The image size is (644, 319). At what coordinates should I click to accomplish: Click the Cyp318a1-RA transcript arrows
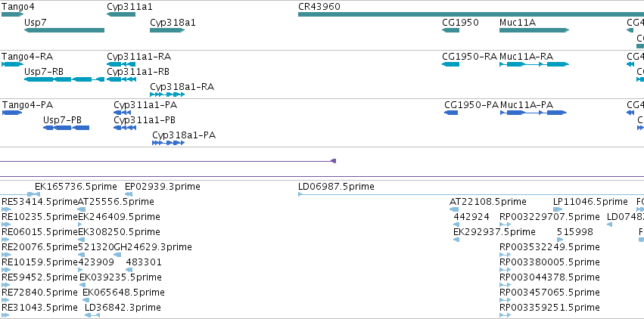coord(167,94)
